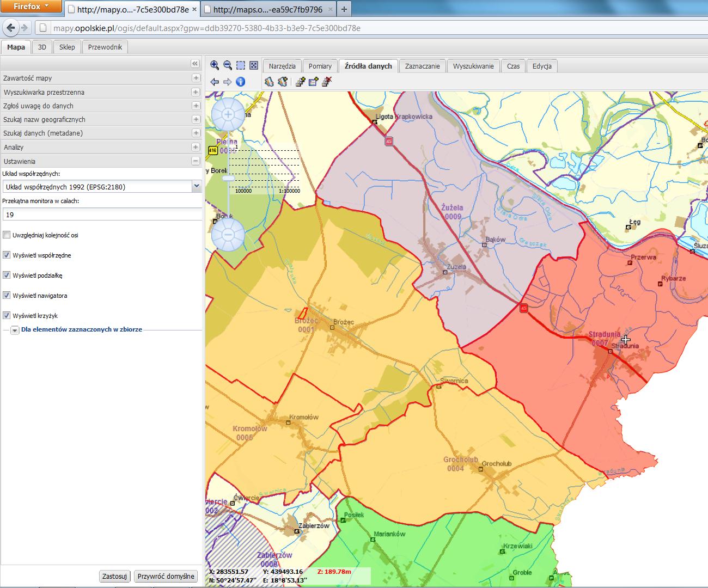Click the navigator zoom-in plus wheel
This screenshot has width=708, height=588.
(x=228, y=114)
